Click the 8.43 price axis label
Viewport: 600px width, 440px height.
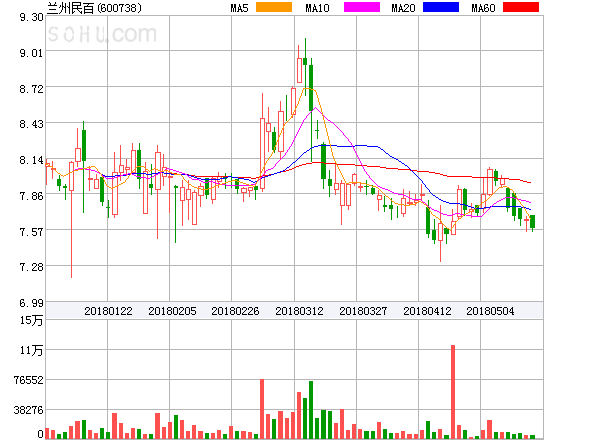[x=31, y=124]
